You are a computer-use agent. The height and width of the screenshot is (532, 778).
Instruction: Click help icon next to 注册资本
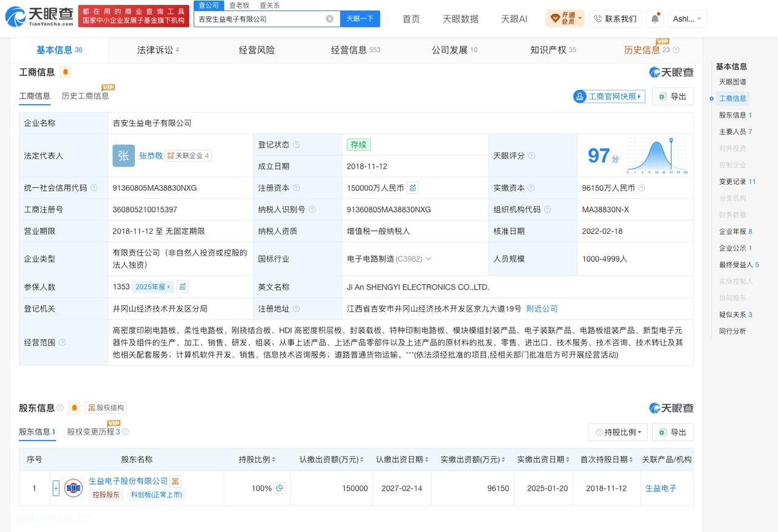[296, 188]
